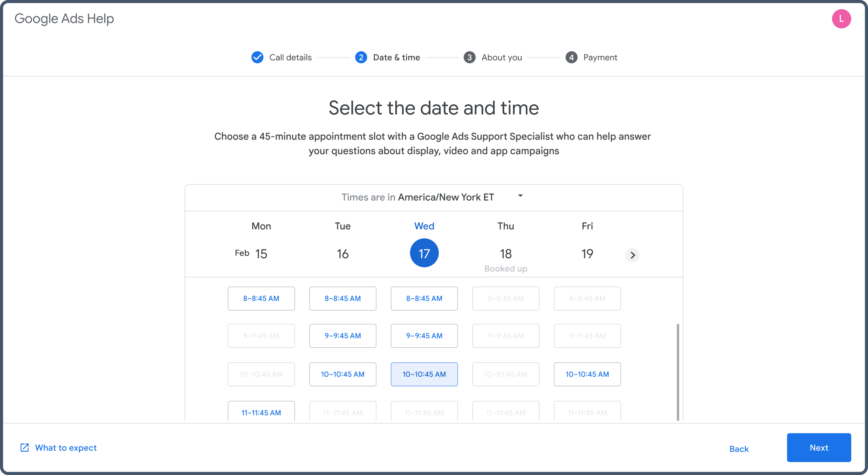Click America/New York ET timezone selector
The image size is (868, 475).
coord(446,197)
